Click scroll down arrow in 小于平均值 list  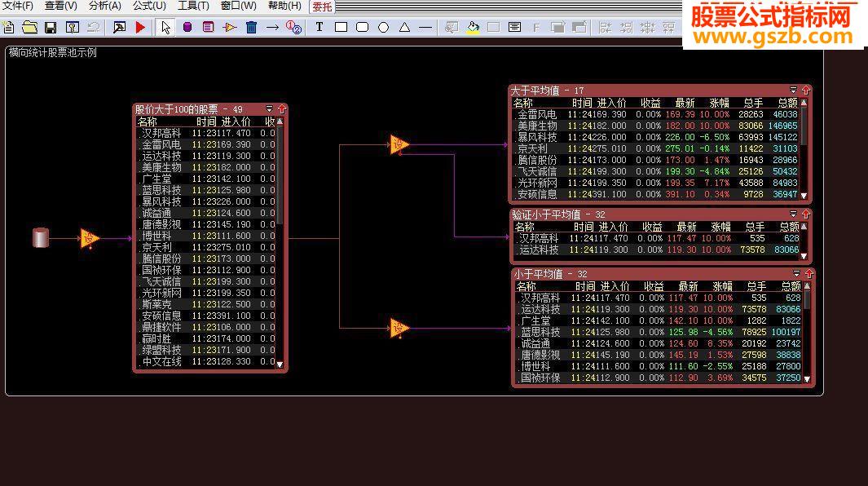(807, 379)
